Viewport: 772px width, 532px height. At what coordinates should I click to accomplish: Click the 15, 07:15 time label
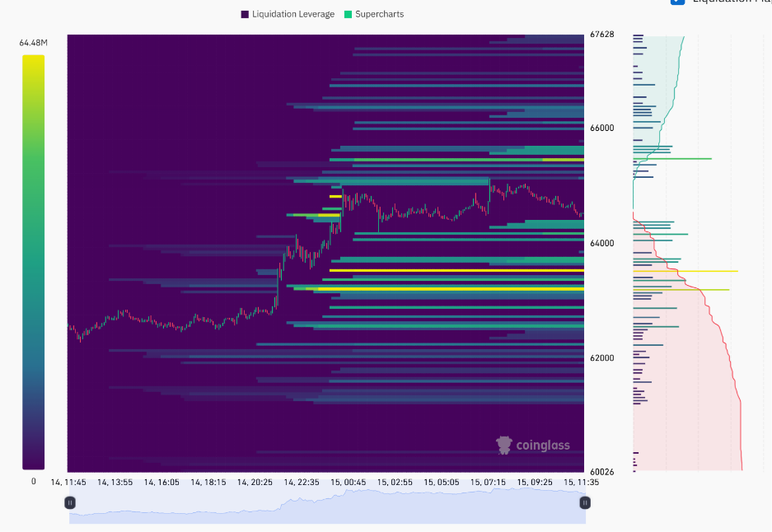[488, 483]
